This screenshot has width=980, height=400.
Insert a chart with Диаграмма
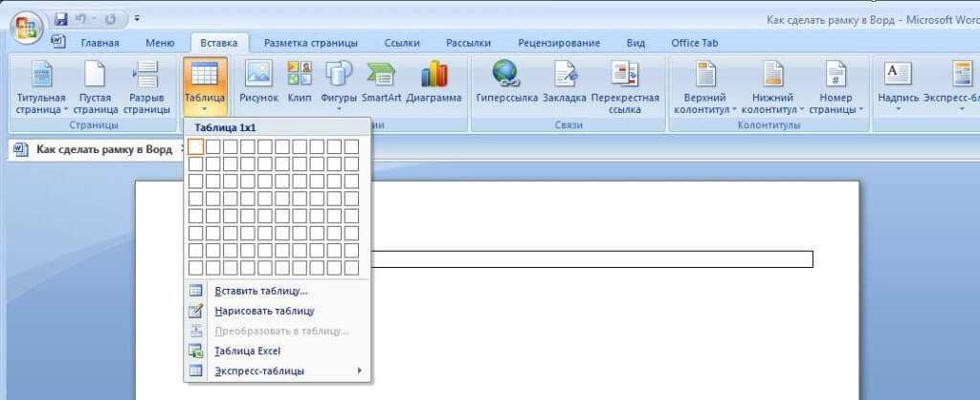[434, 82]
